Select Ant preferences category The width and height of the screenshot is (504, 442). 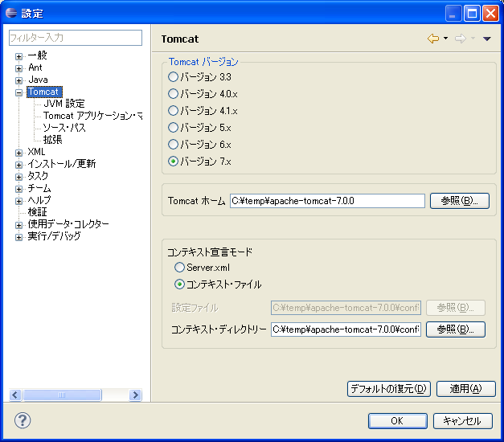(35, 68)
